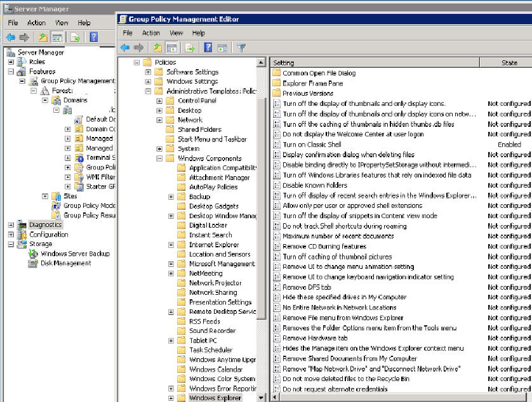Collapse Windows Components node
This screenshot has width=532, height=402.
(x=159, y=159)
